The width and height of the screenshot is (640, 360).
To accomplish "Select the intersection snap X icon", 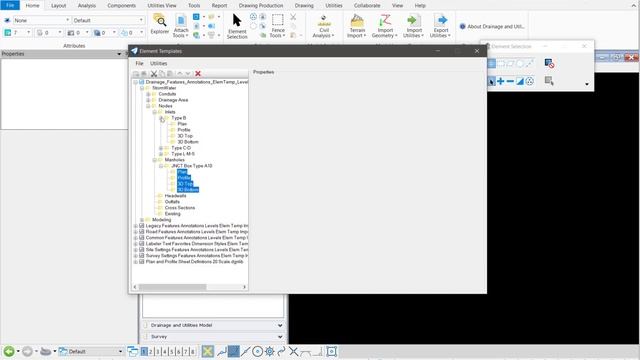I will click(293, 351).
